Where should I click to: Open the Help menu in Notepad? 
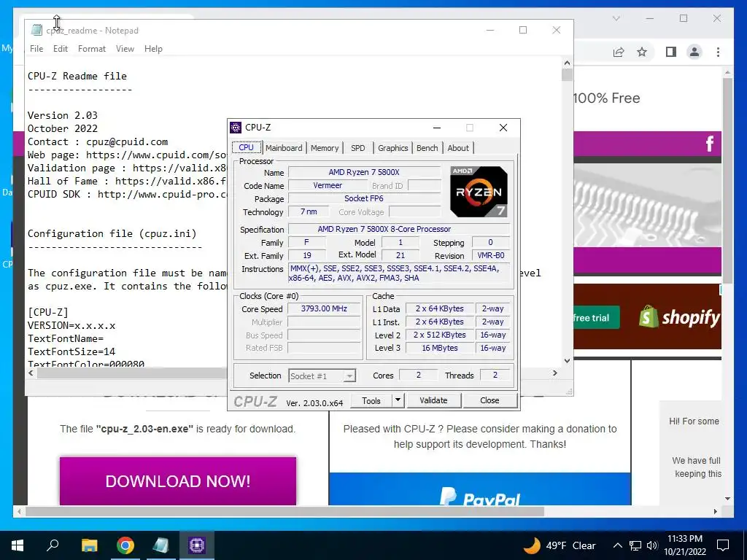153,49
